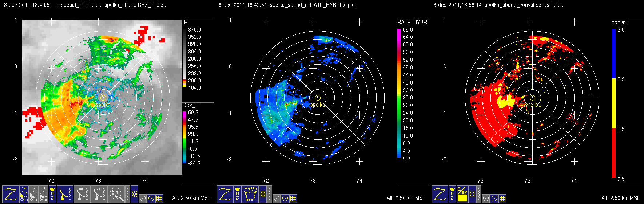Viewport: 644px width, 204px height.
Task: Toggle the grid icon in the left plot toolbar
Action: pyautogui.click(x=159, y=199)
